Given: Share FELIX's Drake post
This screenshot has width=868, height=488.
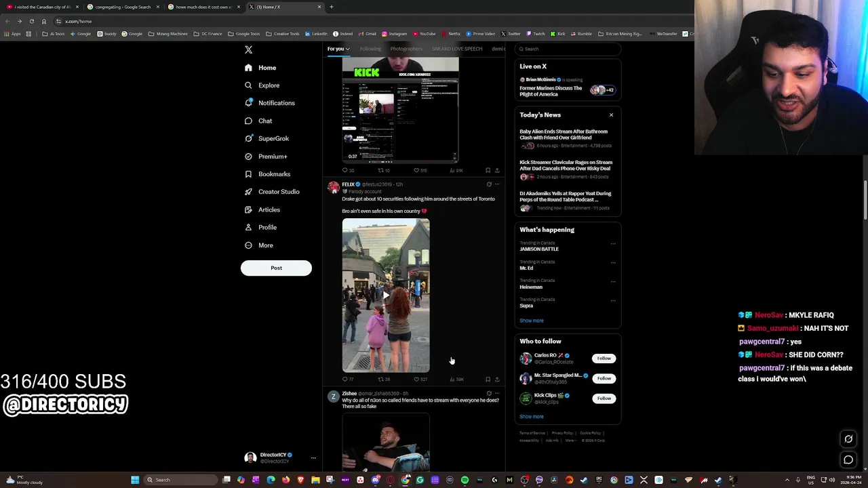Looking at the screenshot, I should click(x=497, y=380).
